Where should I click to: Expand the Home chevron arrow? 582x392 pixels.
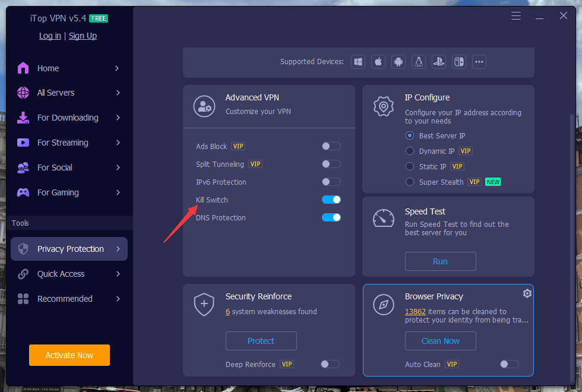point(118,68)
